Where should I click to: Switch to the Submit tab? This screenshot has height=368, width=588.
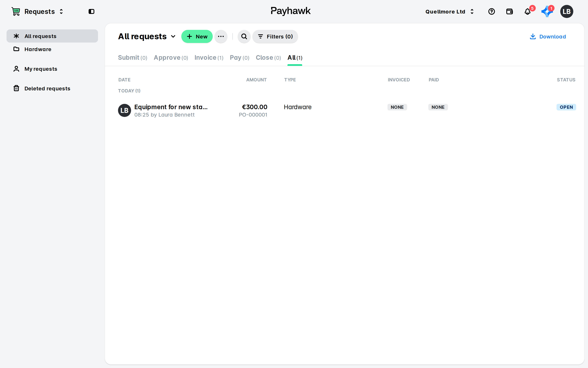[x=133, y=58]
